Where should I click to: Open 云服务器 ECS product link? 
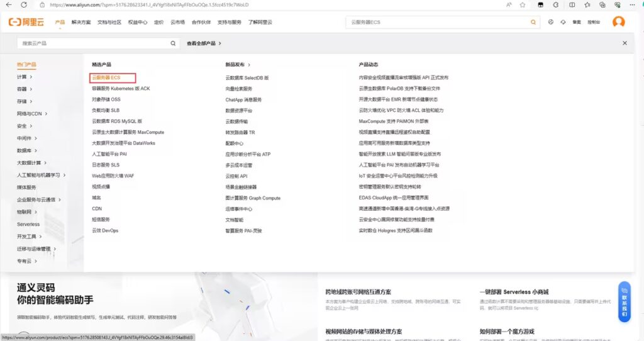106,77
